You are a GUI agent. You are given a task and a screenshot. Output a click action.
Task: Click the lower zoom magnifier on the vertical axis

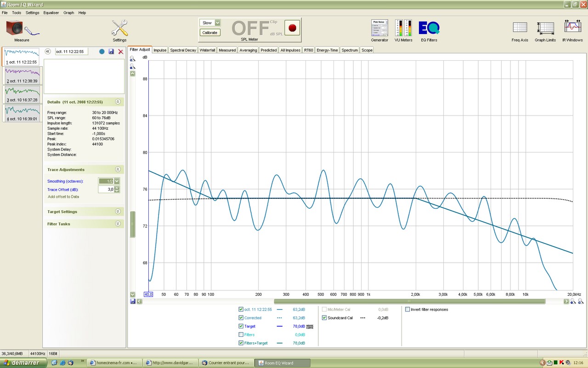(133, 67)
